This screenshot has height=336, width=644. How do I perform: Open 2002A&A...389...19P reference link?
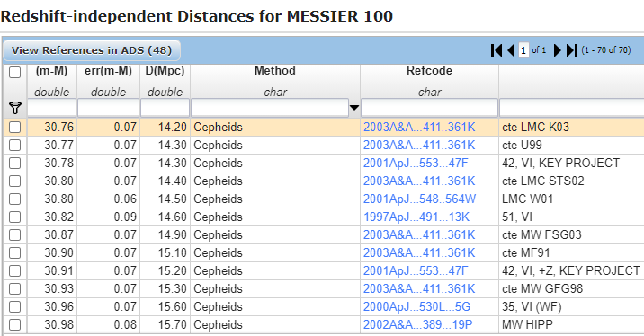[417, 325]
